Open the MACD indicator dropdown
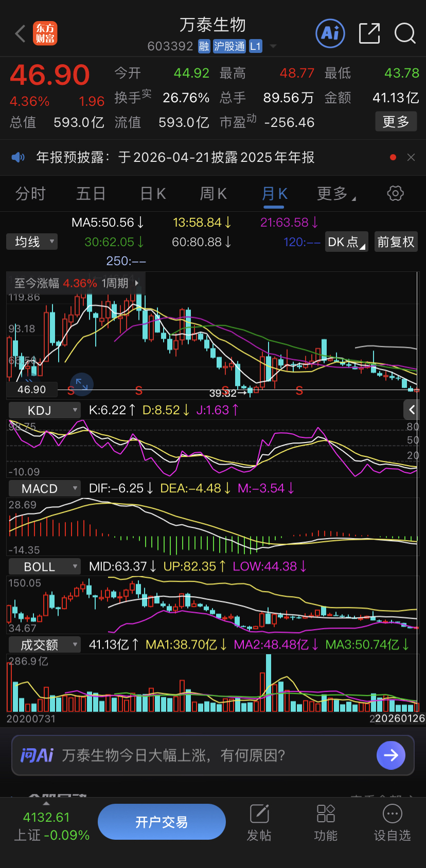This screenshot has height=868, width=426. [45, 488]
